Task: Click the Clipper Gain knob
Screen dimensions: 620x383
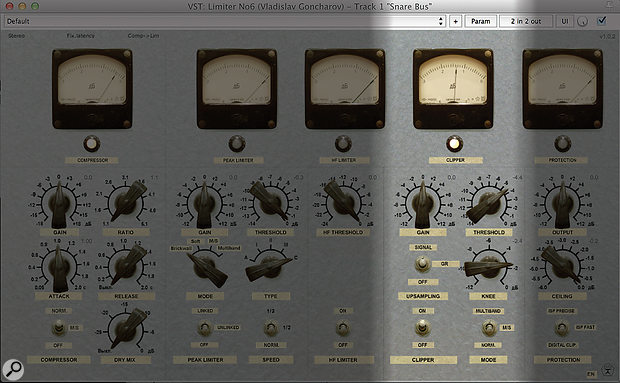Action: tap(422, 204)
